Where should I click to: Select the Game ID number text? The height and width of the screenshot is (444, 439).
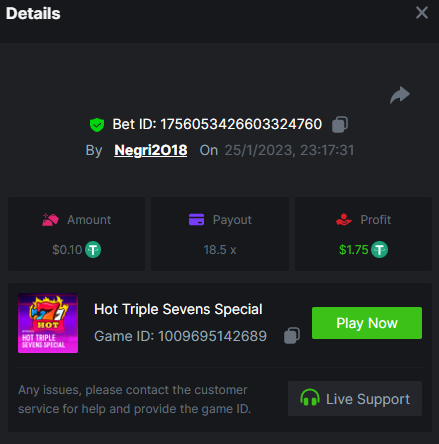tap(212, 336)
